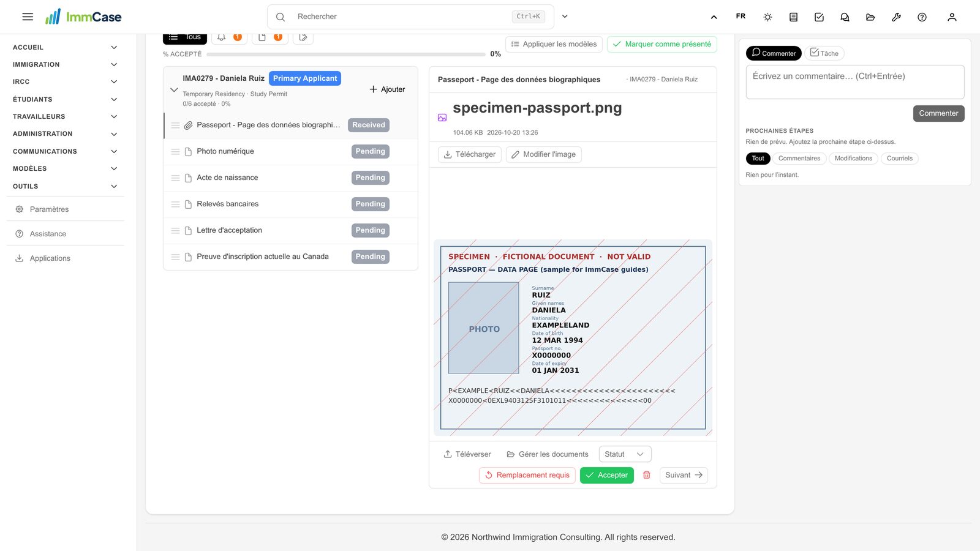Click the drag handle of Relevés bancaires

click(175, 204)
